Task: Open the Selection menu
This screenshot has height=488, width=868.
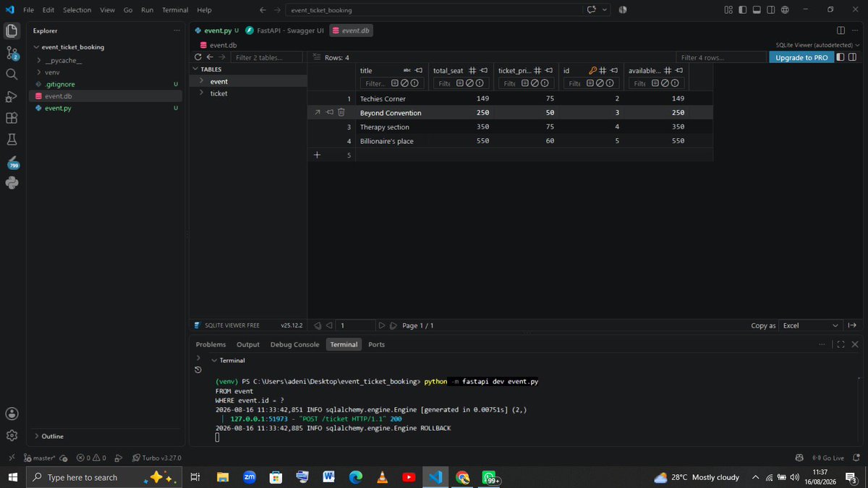Action: (77, 9)
